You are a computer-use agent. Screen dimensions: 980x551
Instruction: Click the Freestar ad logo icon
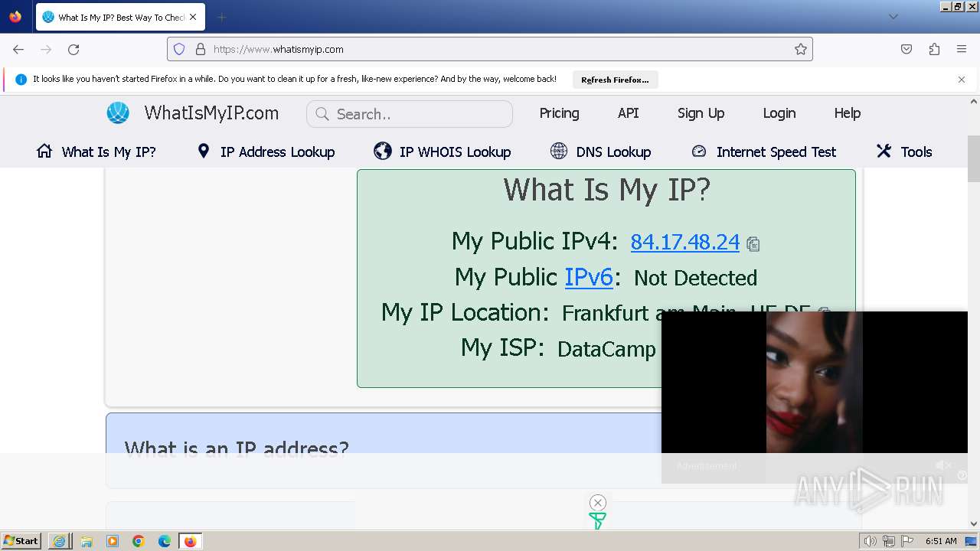(x=597, y=521)
